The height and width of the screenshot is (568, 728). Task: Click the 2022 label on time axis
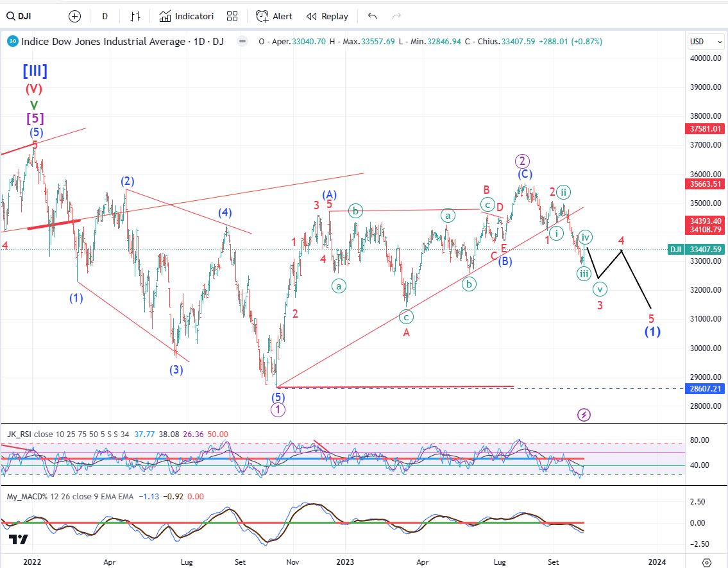point(32,562)
